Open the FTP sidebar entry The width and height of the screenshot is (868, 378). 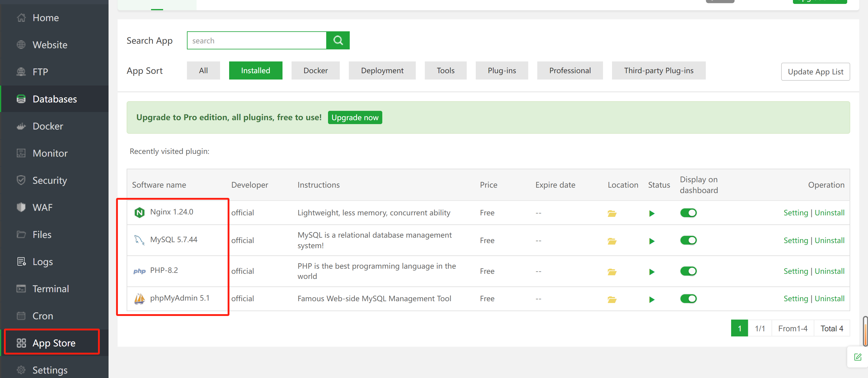click(x=40, y=72)
